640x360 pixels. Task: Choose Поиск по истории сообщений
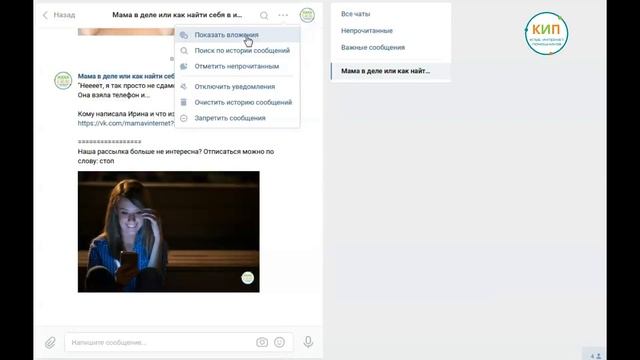pos(238,51)
